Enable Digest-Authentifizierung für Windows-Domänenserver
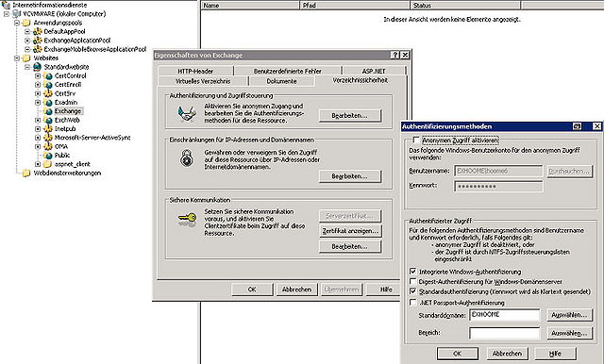Viewport: 604px width, 364px height. click(x=413, y=281)
